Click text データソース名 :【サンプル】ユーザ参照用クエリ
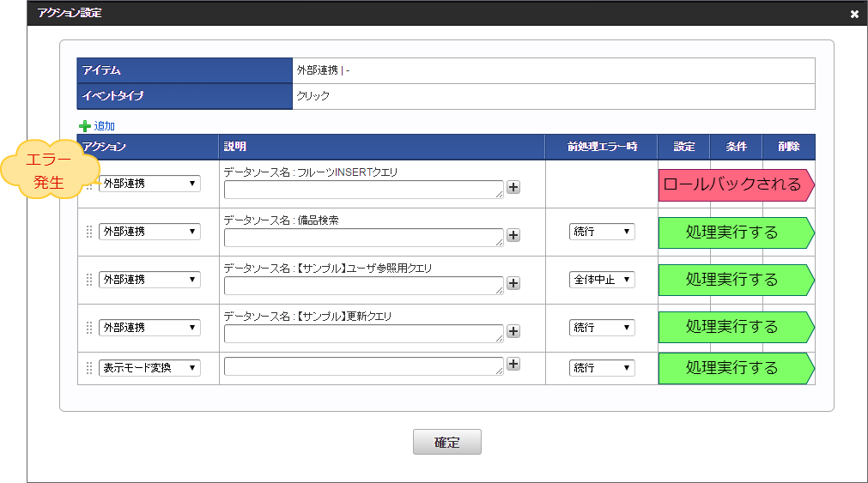868x483 pixels. tap(328, 269)
